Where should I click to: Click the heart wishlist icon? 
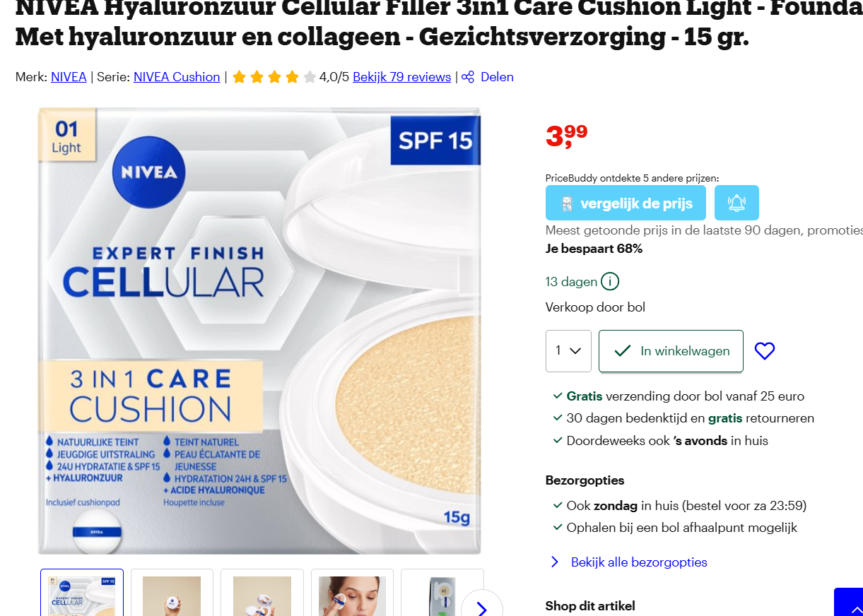(x=765, y=351)
